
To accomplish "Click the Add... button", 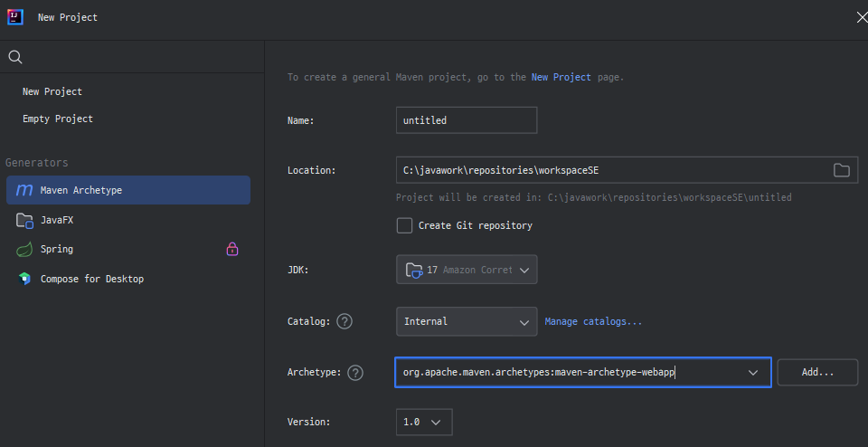I will [x=817, y=372].
